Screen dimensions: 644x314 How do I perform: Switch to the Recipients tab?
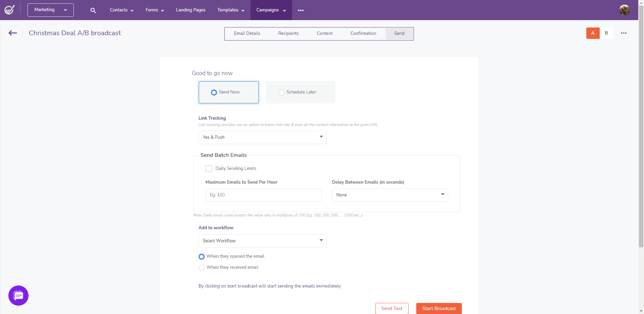pyautogui.click(x=288, y=33)
